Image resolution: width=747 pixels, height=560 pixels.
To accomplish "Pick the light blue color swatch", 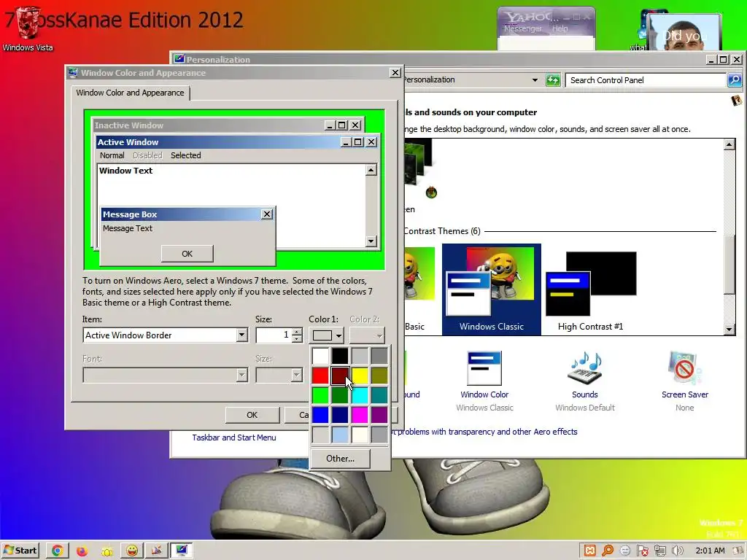I will point(340,435).
